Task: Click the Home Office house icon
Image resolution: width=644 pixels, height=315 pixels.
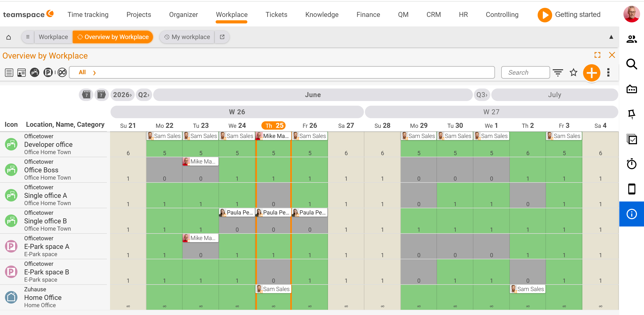Action: click(x=11, y=297)
